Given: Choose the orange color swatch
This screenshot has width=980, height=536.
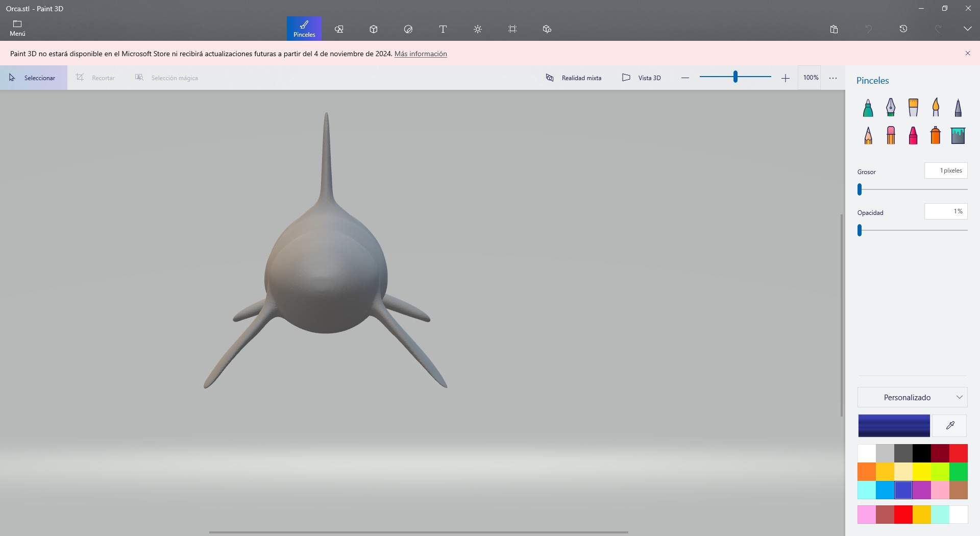Looking at the screenshot, I should (867, 472).
